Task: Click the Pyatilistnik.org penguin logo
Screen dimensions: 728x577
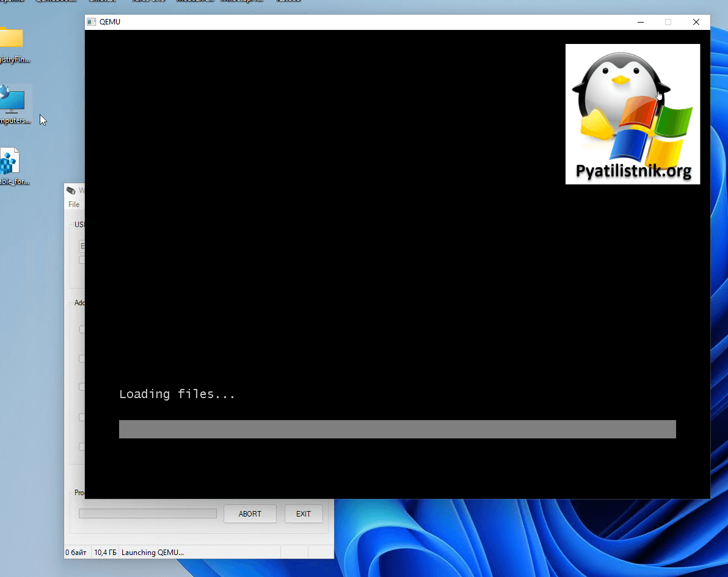Action: 632,114
